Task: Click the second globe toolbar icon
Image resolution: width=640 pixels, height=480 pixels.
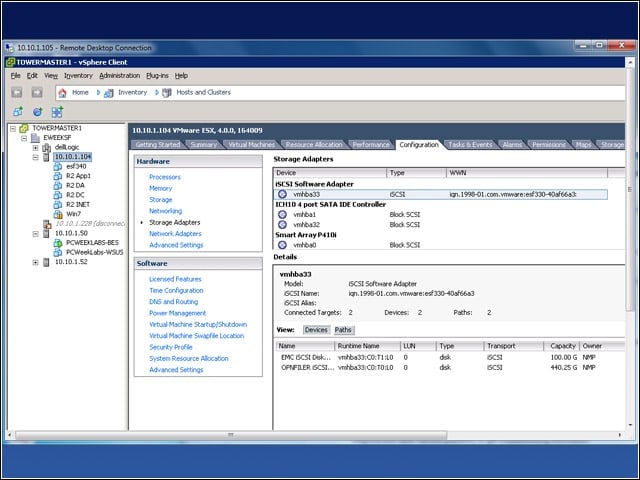Action: [x=38, y=111]
